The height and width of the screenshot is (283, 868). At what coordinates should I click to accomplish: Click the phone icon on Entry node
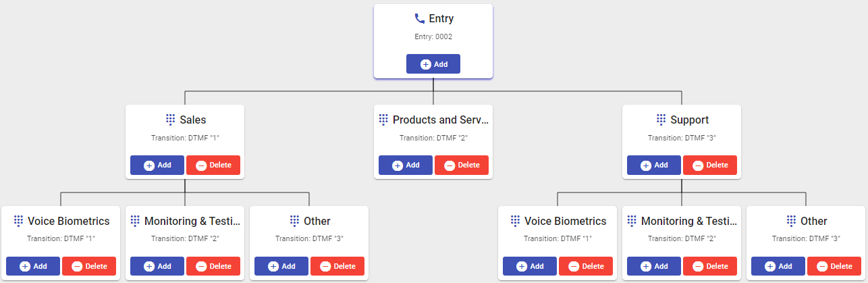pos(420,19)
